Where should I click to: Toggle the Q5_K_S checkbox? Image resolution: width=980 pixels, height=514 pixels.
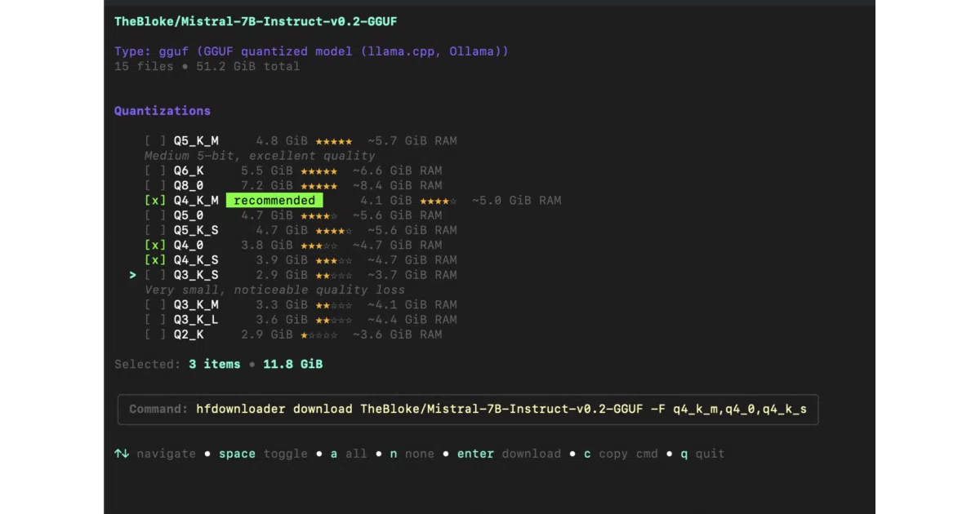coord(155,231)
